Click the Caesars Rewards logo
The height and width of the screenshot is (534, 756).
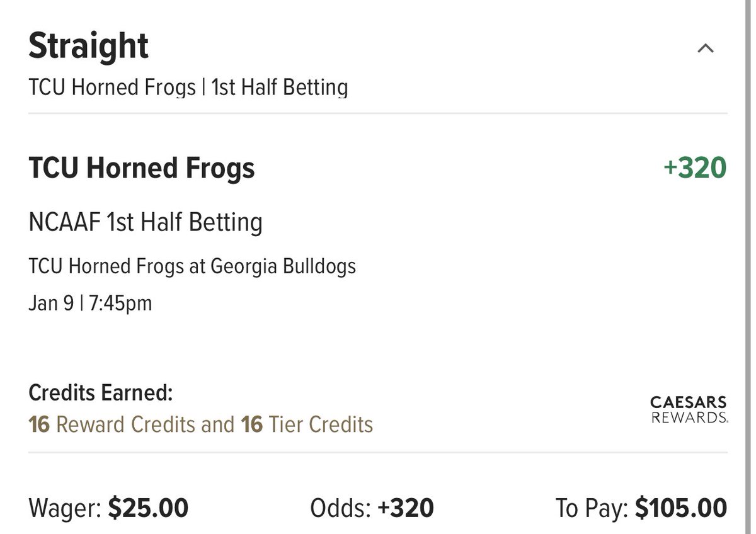689,409
